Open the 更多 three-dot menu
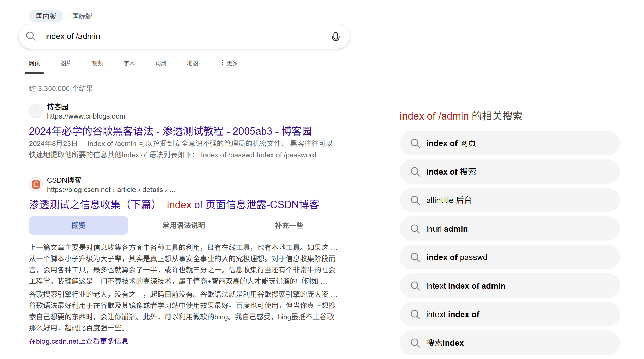The image size is (644, 359). [x=229, y=63]
